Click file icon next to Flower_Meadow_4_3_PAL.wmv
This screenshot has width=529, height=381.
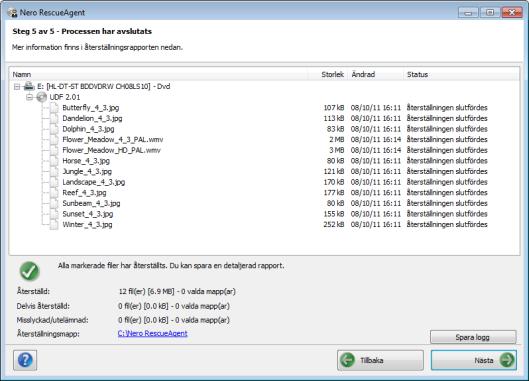tap(54, 140)
